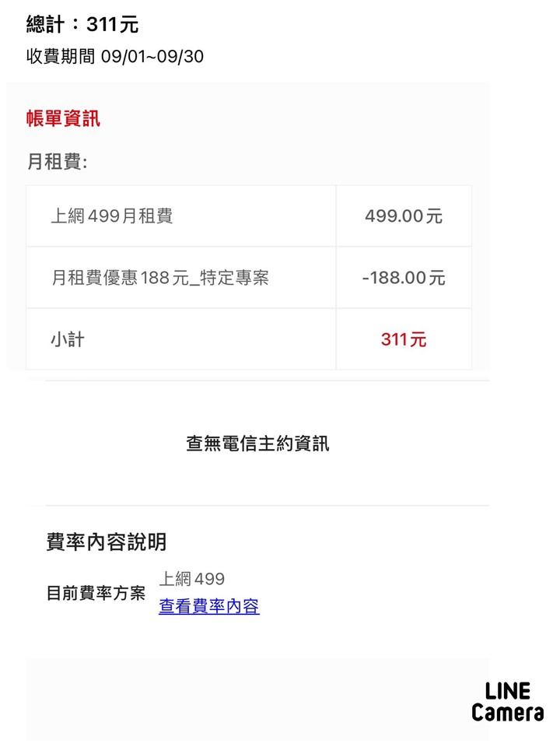This screenshot has width=560, height=747.
Task: Click the LINE Camera watermark logo
Action: click(x=508, y=702)
